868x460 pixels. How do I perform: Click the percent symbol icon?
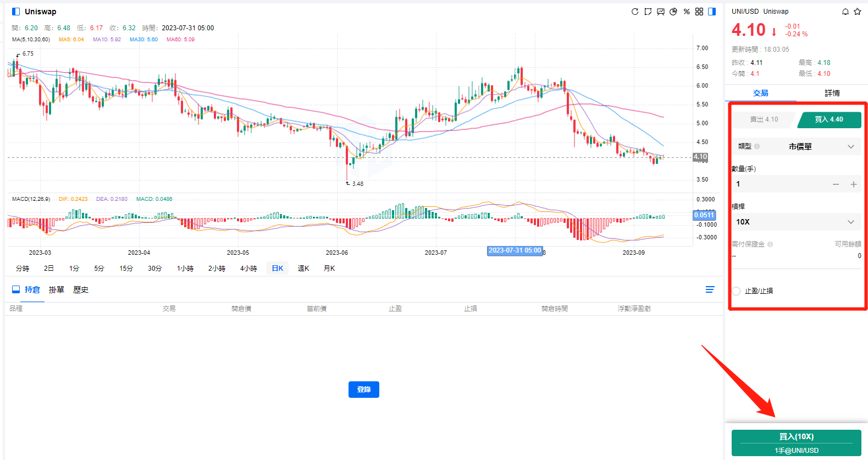click(687, 12)
